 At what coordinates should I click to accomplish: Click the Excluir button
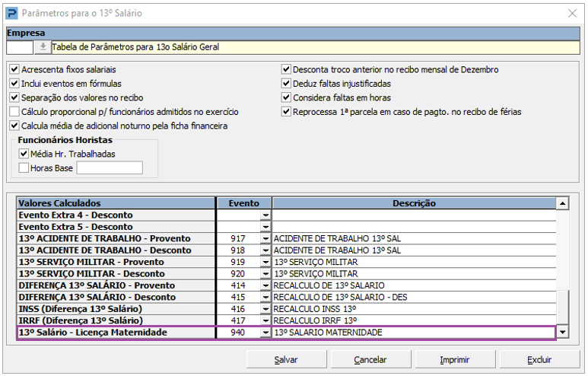pyautogui.click(x=539, y=360)
